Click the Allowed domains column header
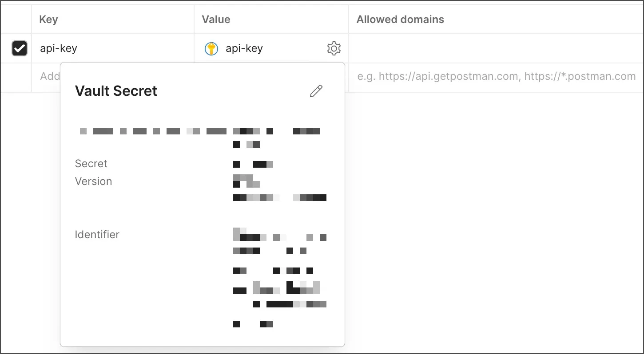Viewport: 644px width, 354px height. coord(400,20)
